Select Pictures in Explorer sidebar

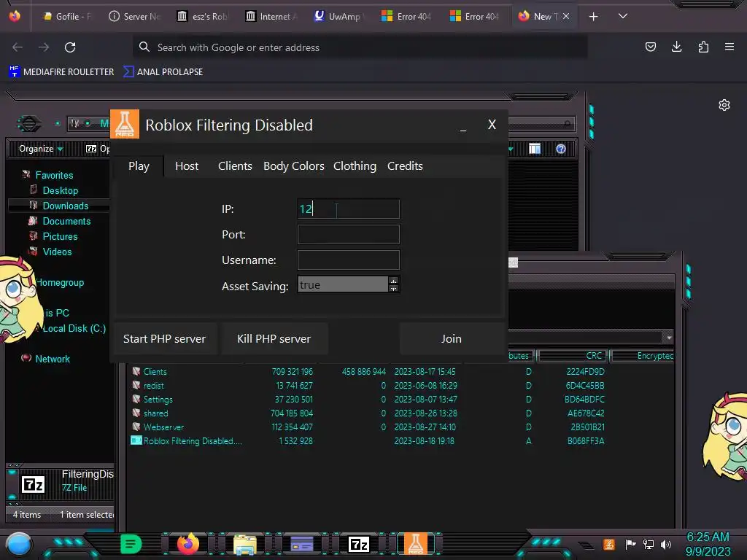(60, 236)
